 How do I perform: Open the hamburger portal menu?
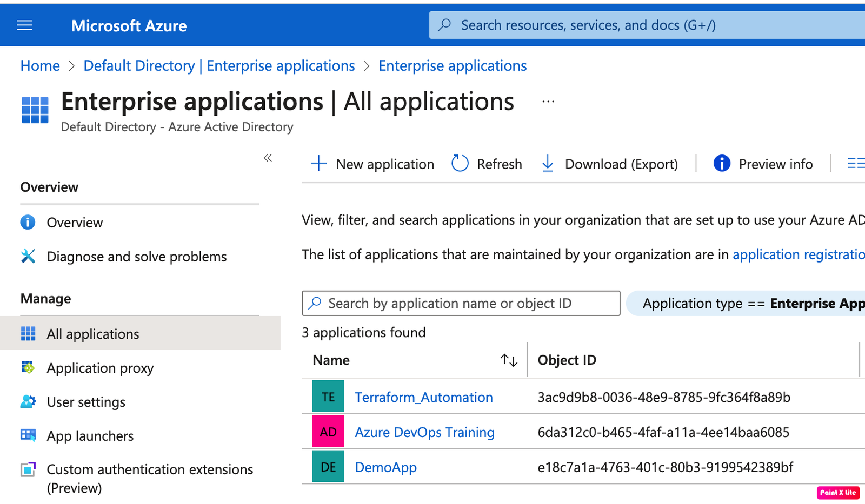coord(24,25)
